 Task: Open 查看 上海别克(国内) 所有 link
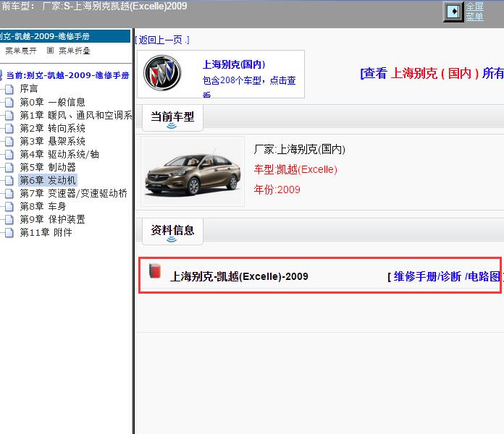(x=432, y=73)
